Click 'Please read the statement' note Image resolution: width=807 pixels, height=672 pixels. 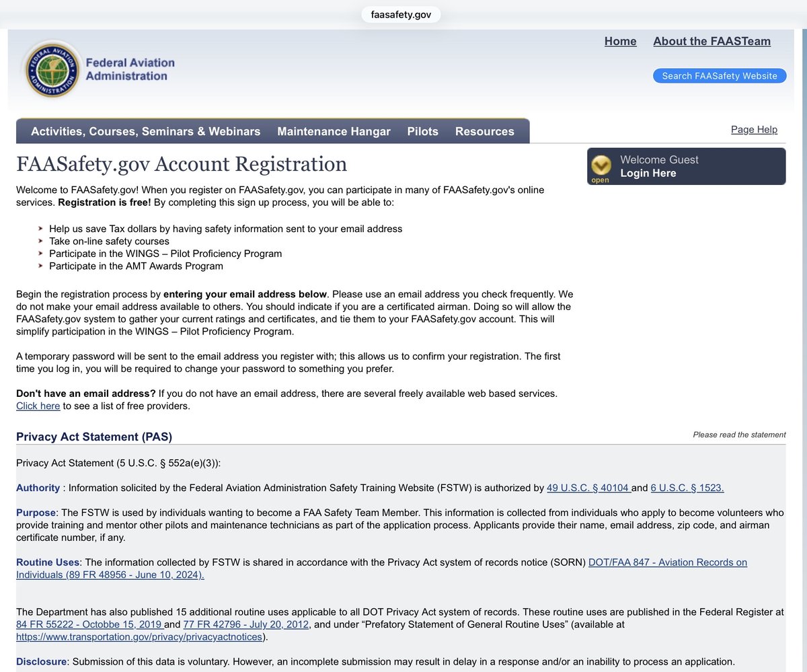click(739, 435)
